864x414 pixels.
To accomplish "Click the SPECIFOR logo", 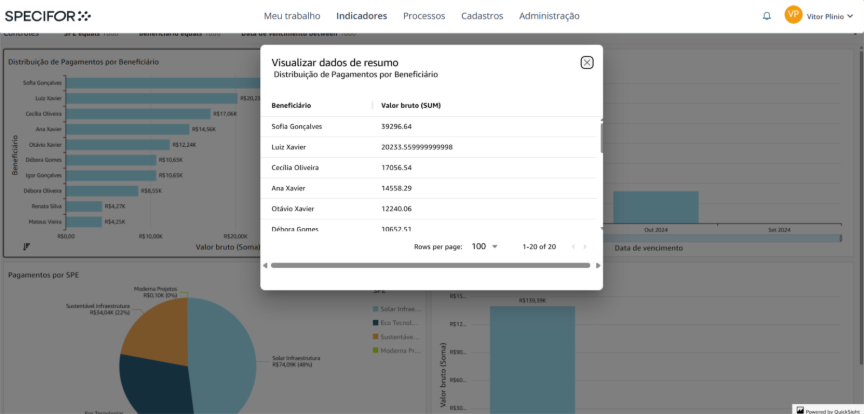I will (x=48, y=16).
